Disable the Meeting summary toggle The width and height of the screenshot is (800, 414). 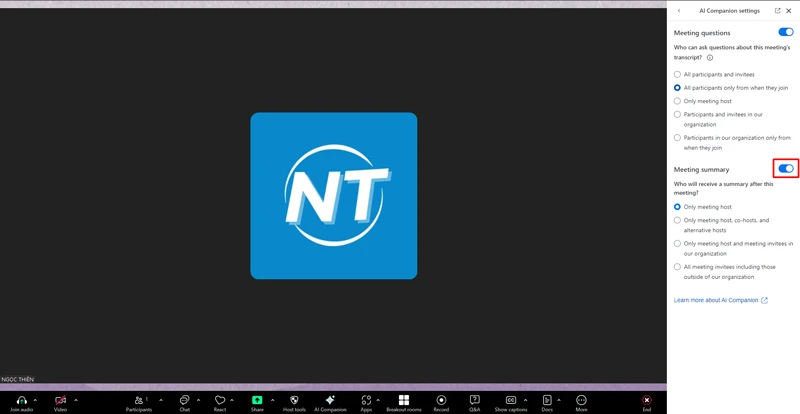tap(786, 169)
